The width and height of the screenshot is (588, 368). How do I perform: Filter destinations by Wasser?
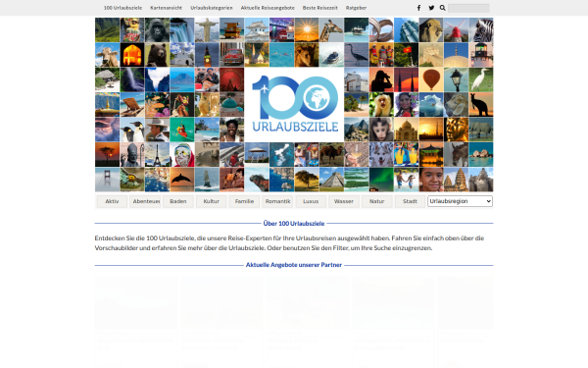point(344,201)
